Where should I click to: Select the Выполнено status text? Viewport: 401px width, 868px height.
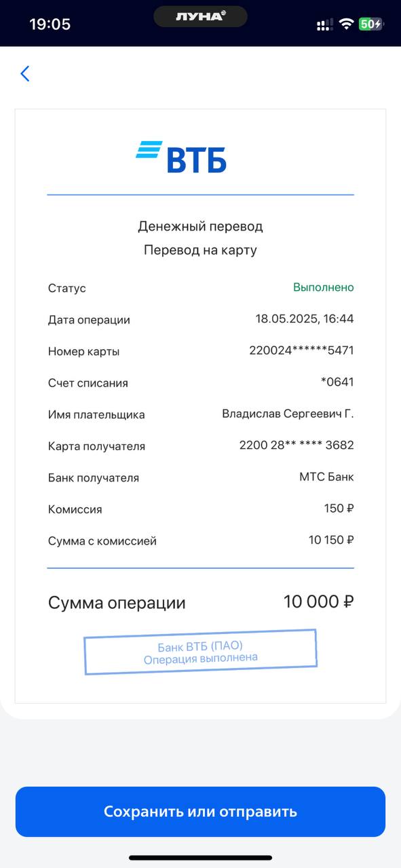323,288
